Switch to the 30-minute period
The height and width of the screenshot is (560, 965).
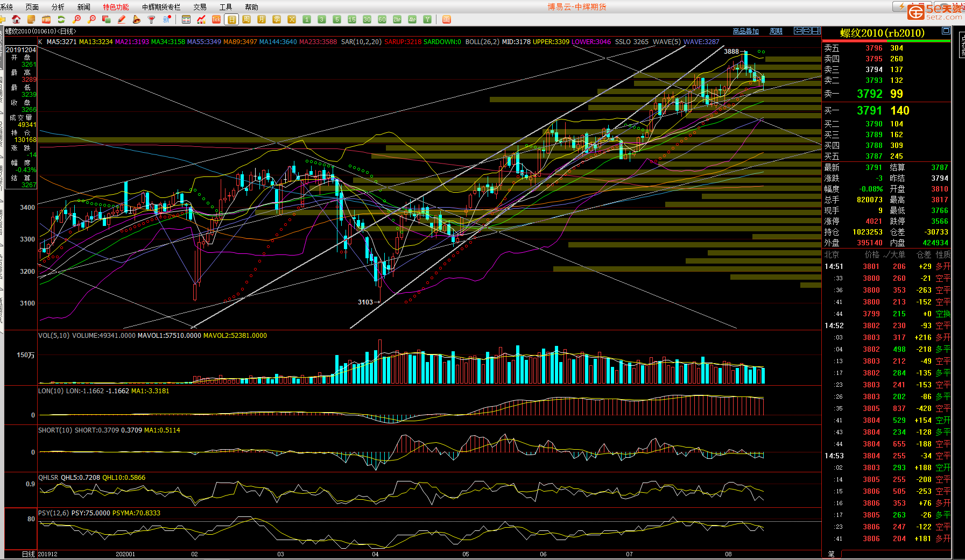(x=367, y=19)
